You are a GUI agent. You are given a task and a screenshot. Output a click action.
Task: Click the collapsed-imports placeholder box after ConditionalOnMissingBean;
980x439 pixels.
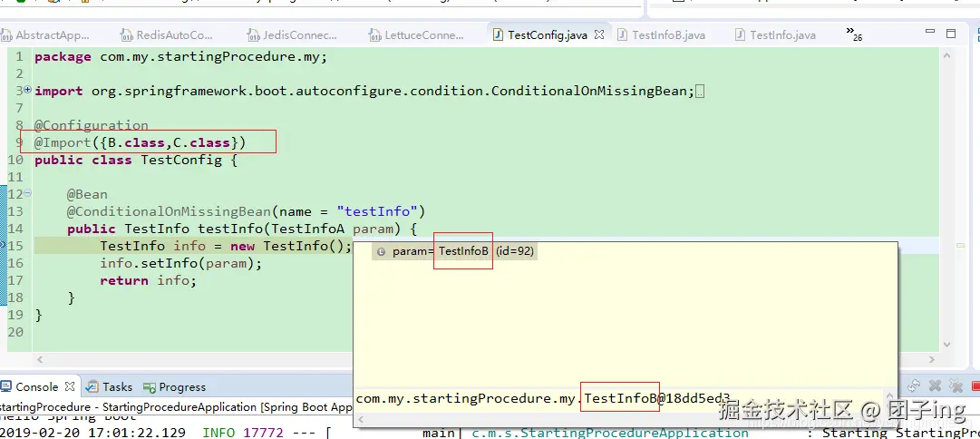click(700, 92)
